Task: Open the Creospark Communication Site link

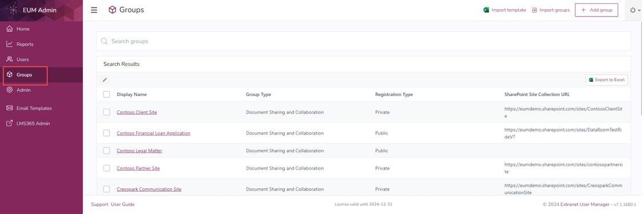Action: 149,189
